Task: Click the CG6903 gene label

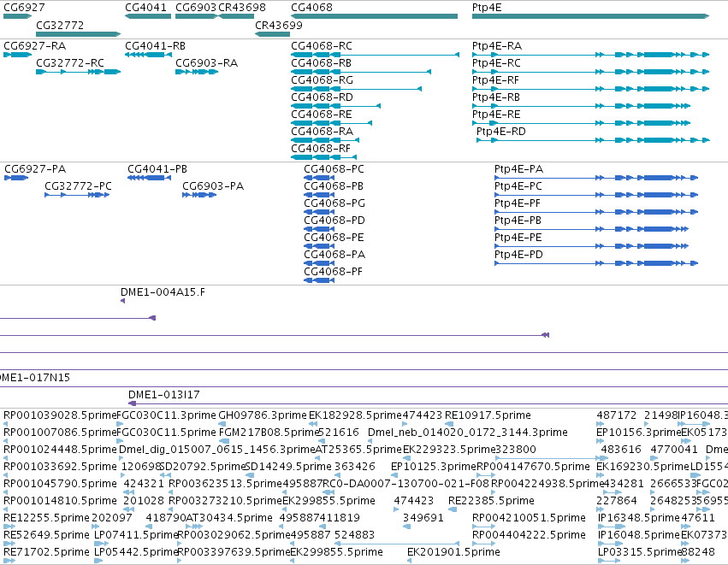Action: [x=196, y=8]
